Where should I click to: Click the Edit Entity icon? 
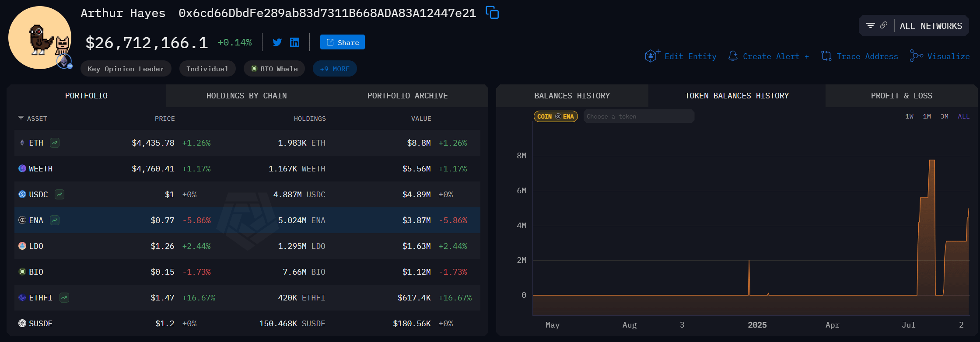(652, 56)
